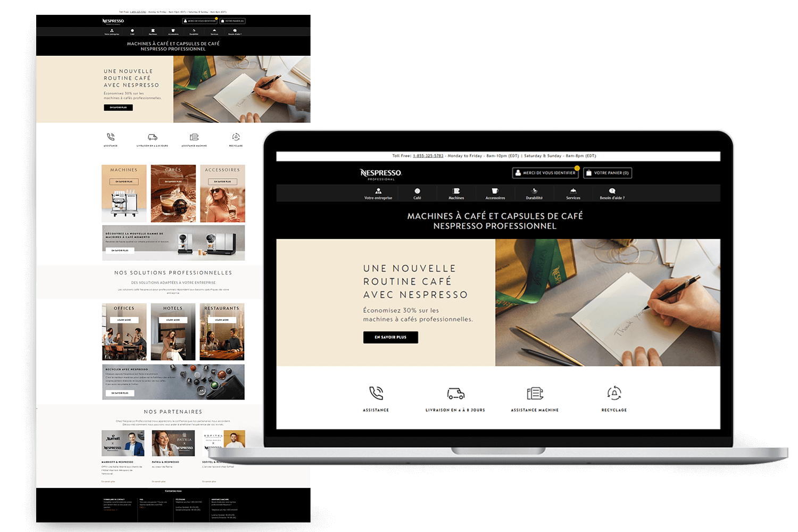This screenshot has width=798, height=532.
Task: Select Machines menu item in full-page view header
Action: pos(153,32)
